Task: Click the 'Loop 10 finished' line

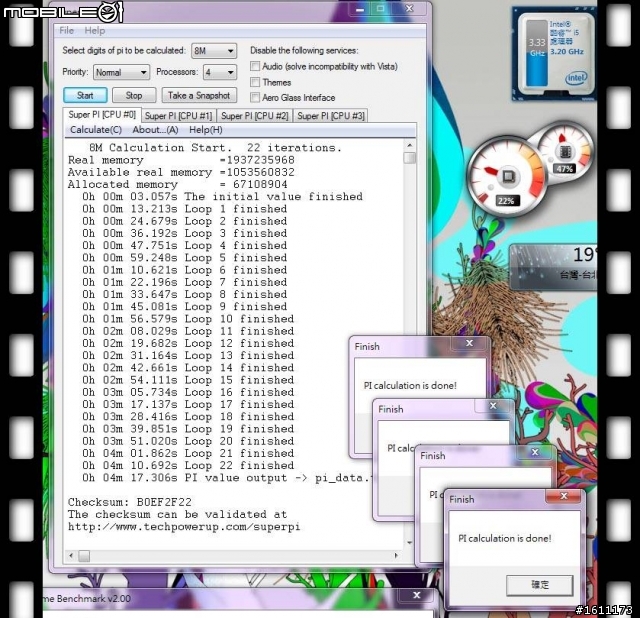Action: point(188,319)
